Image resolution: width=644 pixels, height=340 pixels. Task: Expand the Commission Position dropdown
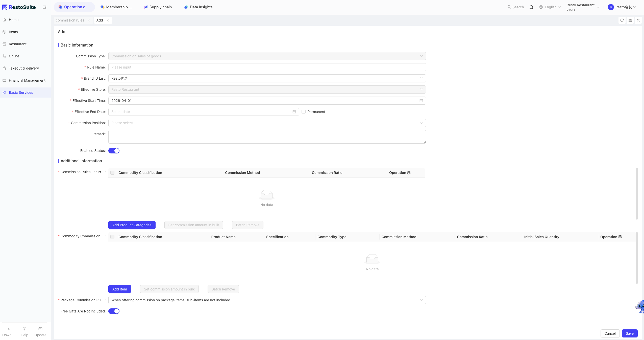tap(267, 123)
